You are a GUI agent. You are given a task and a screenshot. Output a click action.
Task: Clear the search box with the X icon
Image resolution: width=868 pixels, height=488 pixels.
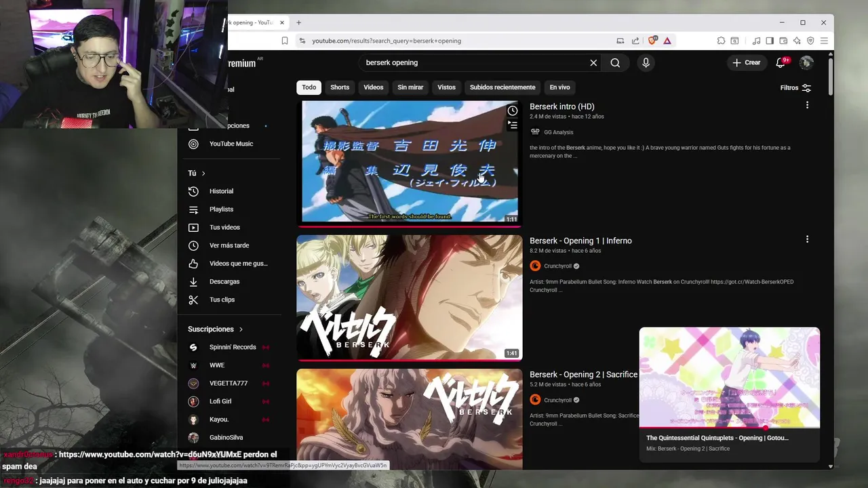pyautogui.click(x=593, y=62)
